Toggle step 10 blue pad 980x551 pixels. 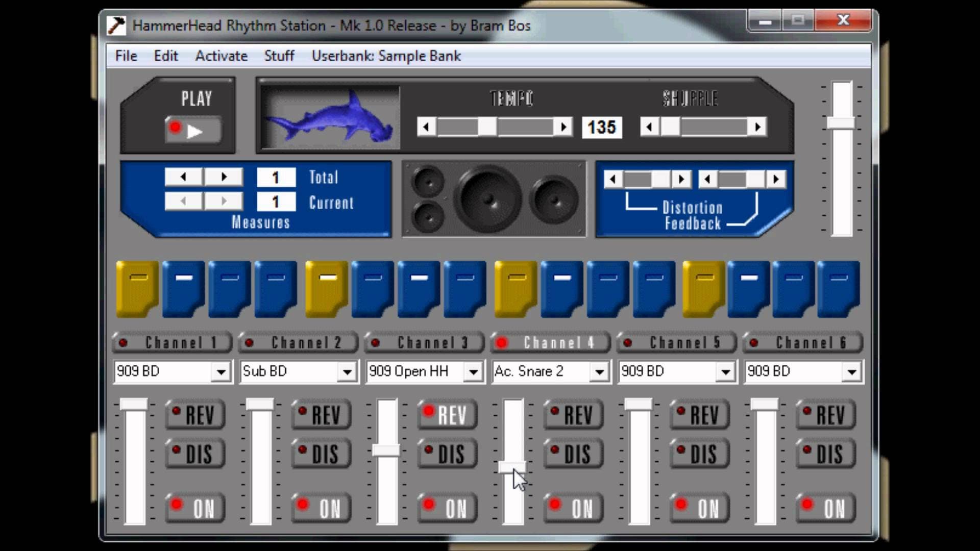point(562,289)
